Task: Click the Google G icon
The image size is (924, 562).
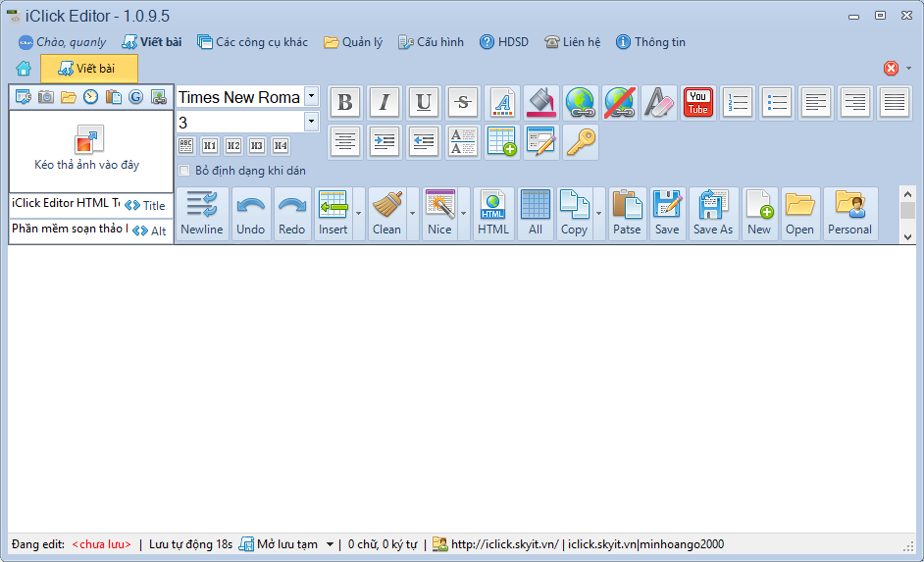Action: pos(136,97)
